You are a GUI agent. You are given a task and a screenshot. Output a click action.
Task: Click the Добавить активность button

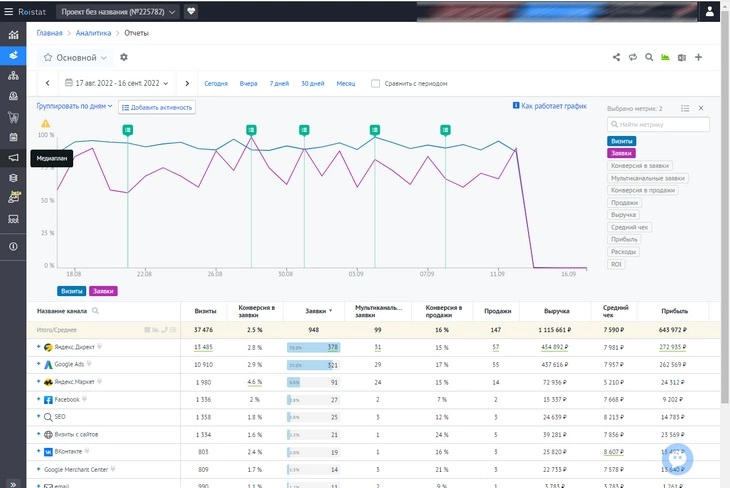tap(156, 107)
